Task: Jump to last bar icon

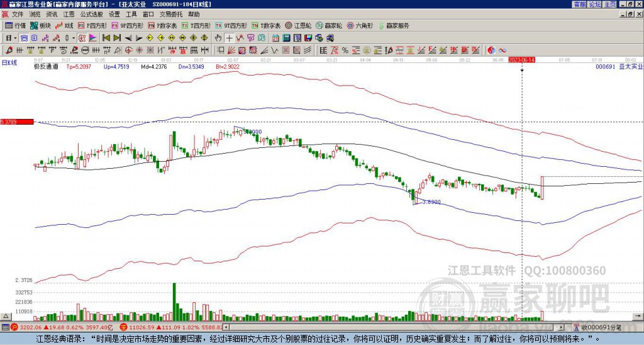Action: click(117, 38)
